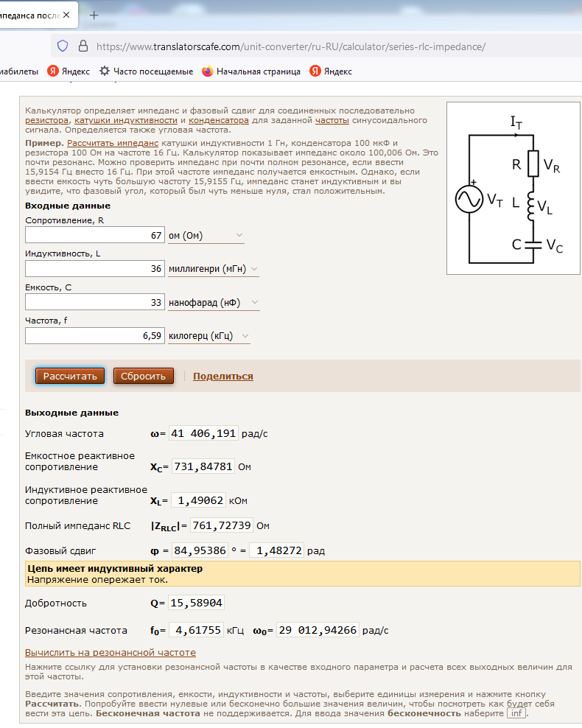
Task: Click the Цепь имеет индуктивный характер notice
Action: click(x=303, y=574)
